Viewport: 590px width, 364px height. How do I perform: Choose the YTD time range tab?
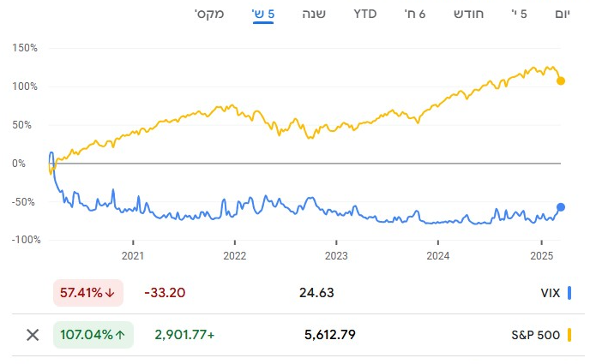[365, 14]
